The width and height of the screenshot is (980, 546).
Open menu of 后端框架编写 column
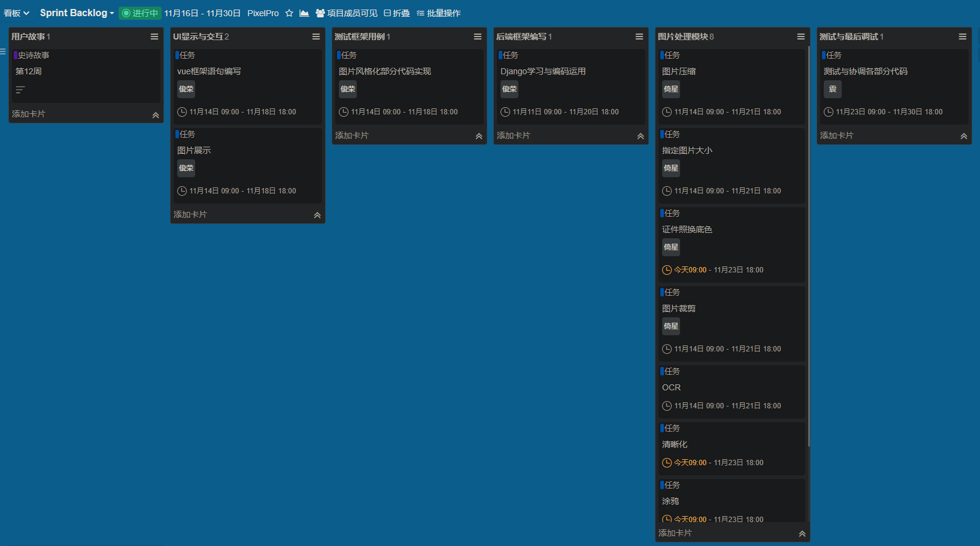click(x=639, y=37)
